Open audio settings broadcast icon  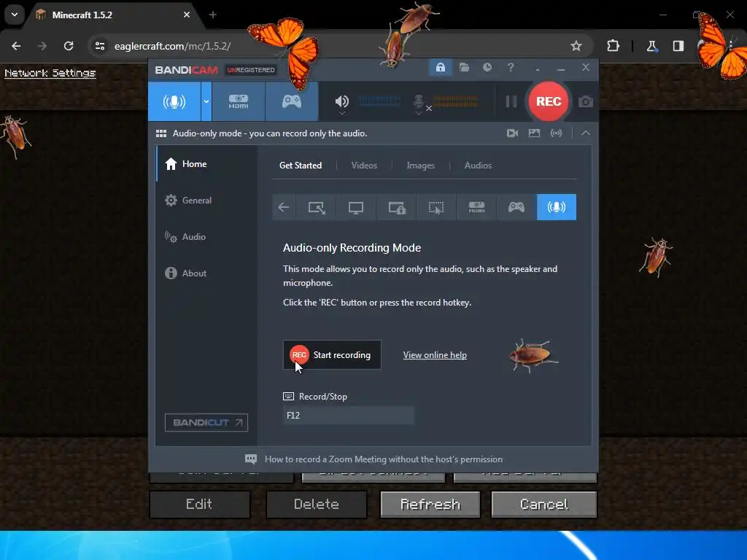(556, 133)
